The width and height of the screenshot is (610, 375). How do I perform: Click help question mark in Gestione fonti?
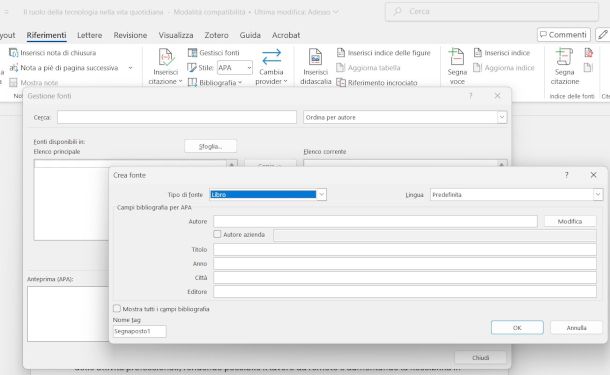pyautogui.click(x=470, y=96)
